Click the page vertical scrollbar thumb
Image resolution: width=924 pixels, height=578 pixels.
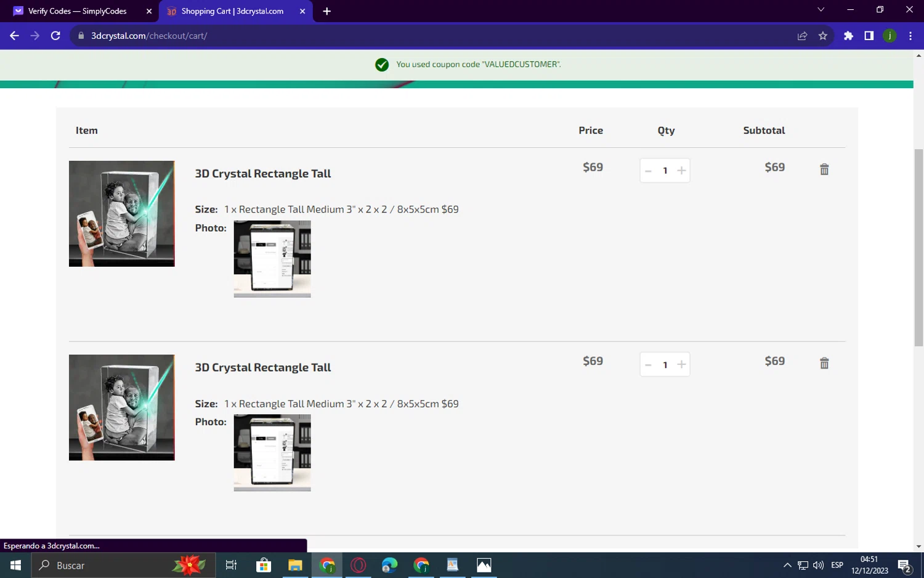(x=918, y=248)
